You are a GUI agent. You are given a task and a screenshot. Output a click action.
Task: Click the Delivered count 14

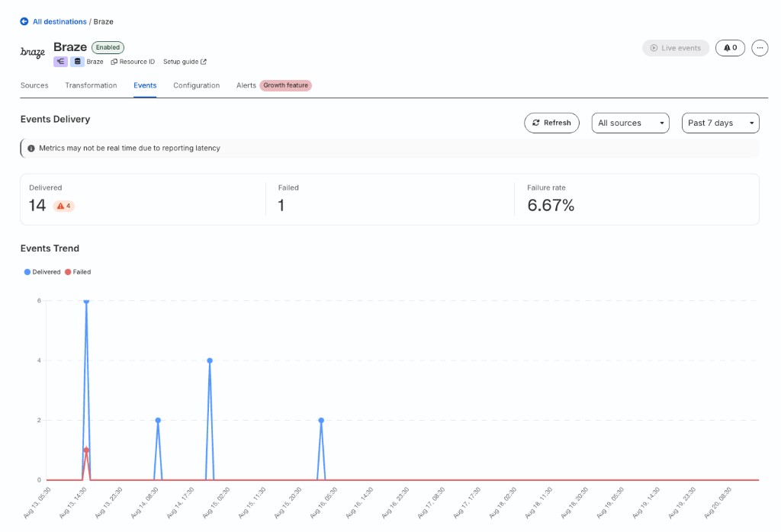click(x=37, y=205)
